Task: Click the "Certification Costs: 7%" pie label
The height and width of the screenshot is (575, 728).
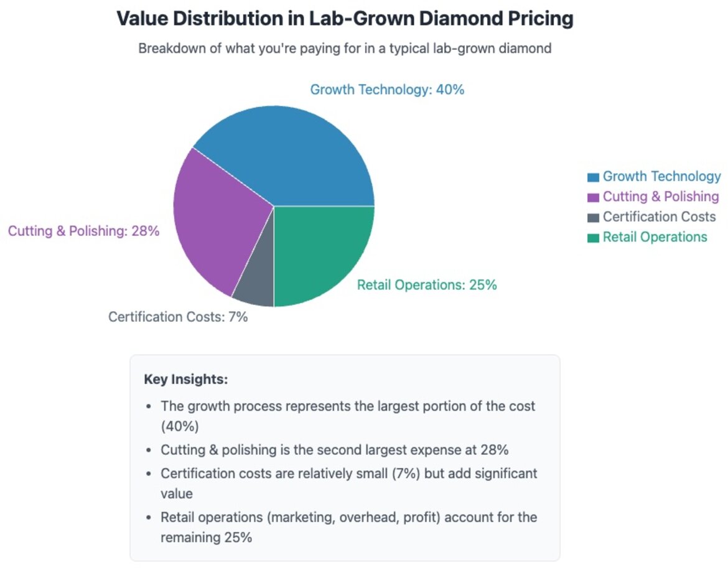Action: pyautogui.click(x=178, y=317)
